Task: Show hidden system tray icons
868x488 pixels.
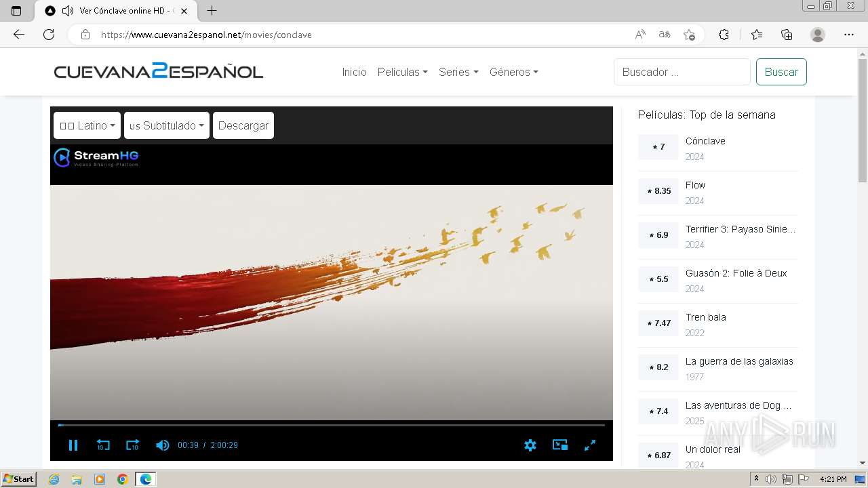Action: (x=757, y=479)
